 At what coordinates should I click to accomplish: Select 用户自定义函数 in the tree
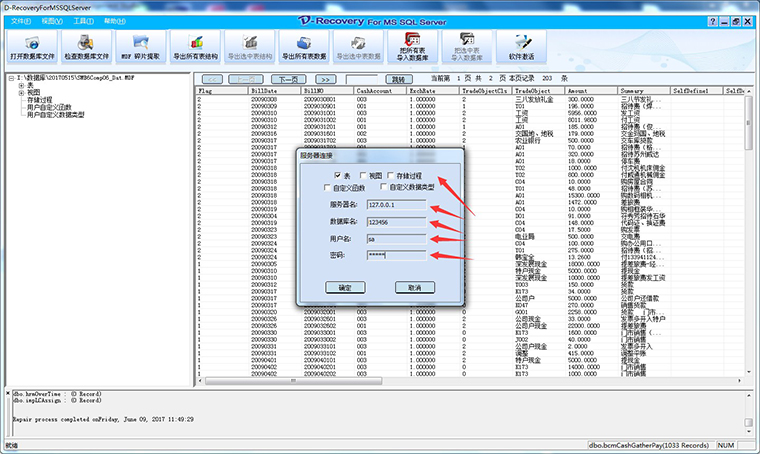tap(49, 107)
